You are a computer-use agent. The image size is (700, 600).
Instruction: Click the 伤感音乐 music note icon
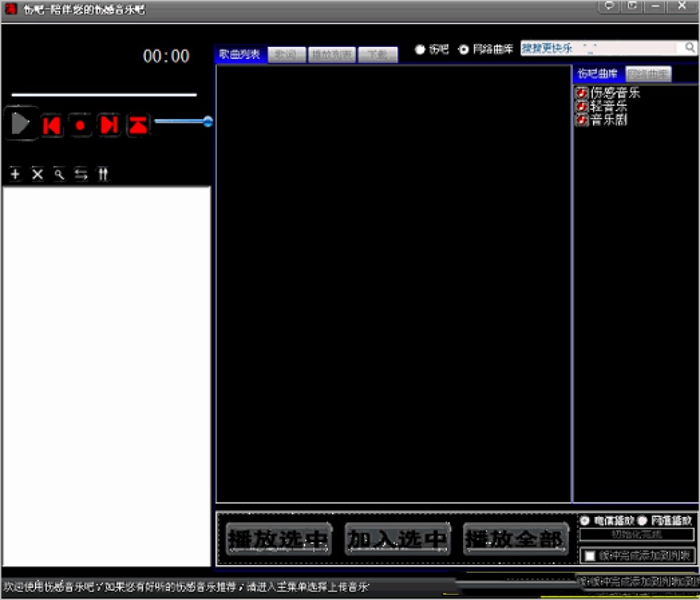point(582,93)
